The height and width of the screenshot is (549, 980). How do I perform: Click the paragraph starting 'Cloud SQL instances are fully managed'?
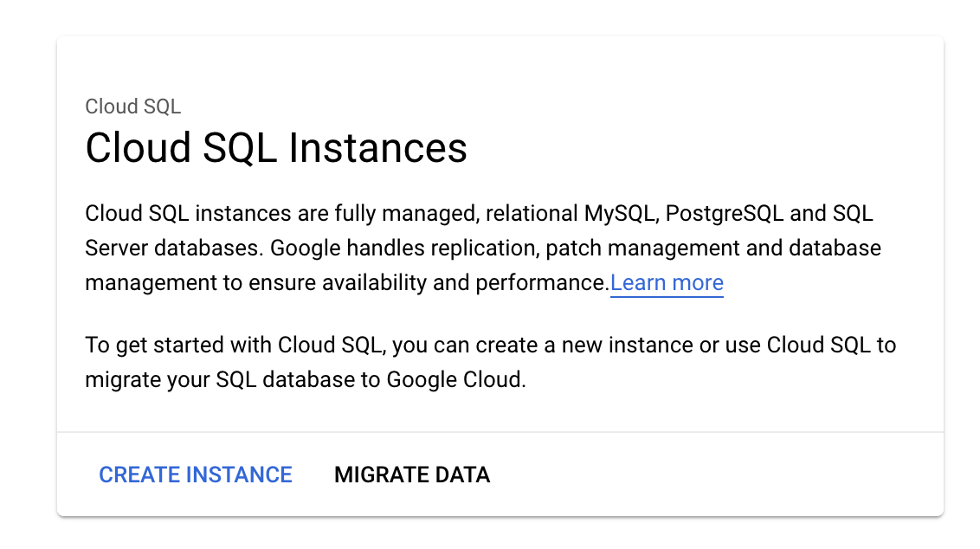tap(483, 249)
